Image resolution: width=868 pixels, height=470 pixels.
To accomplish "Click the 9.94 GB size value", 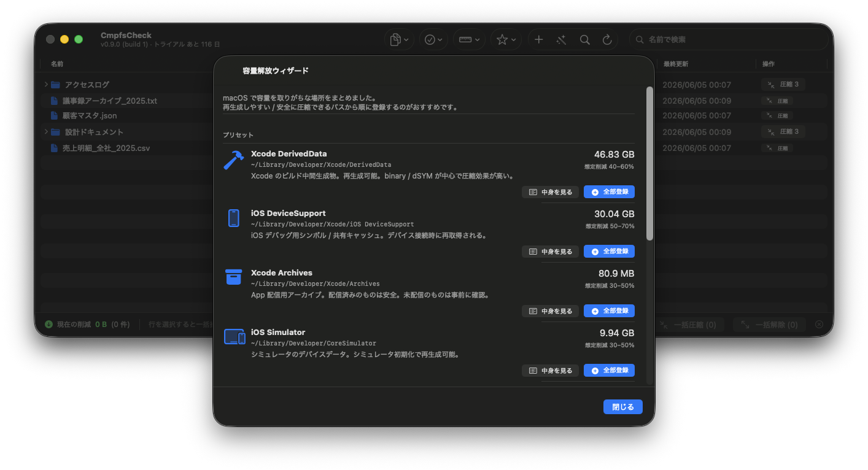I will pyautogui.click(x=617, y=333).
